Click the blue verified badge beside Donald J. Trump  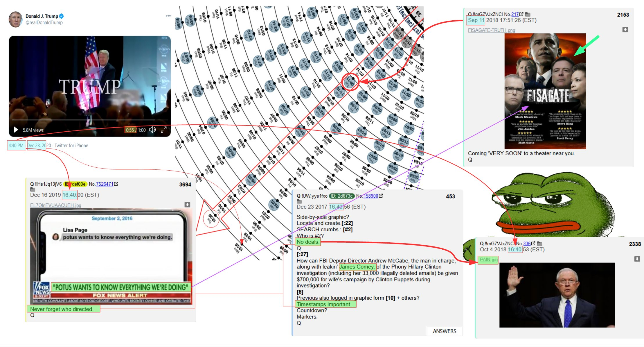point(62,16)
